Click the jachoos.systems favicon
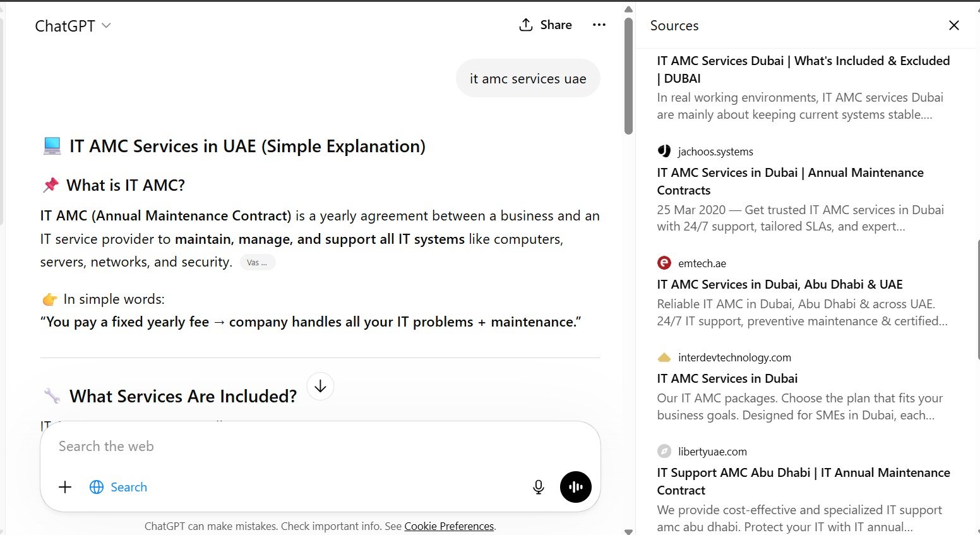The height and width of the screenshot is (535, 980). coord(664,151)
